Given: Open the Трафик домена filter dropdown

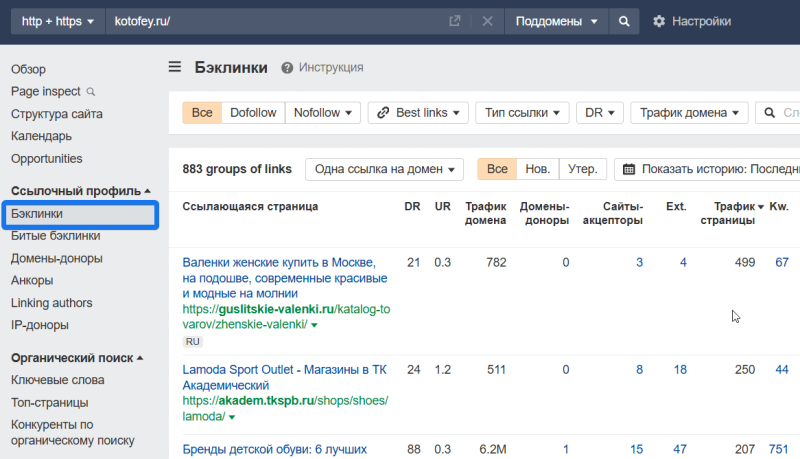Looking at the screenshot, I should (689, 113).
